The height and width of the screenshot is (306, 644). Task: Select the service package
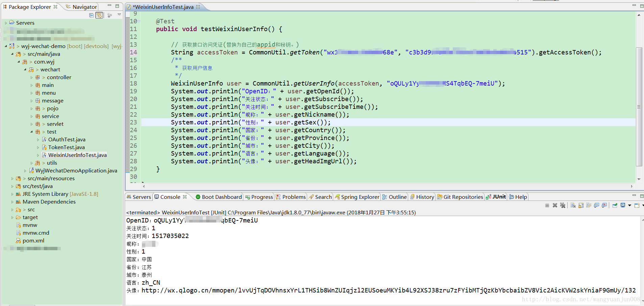coord(50,116)
